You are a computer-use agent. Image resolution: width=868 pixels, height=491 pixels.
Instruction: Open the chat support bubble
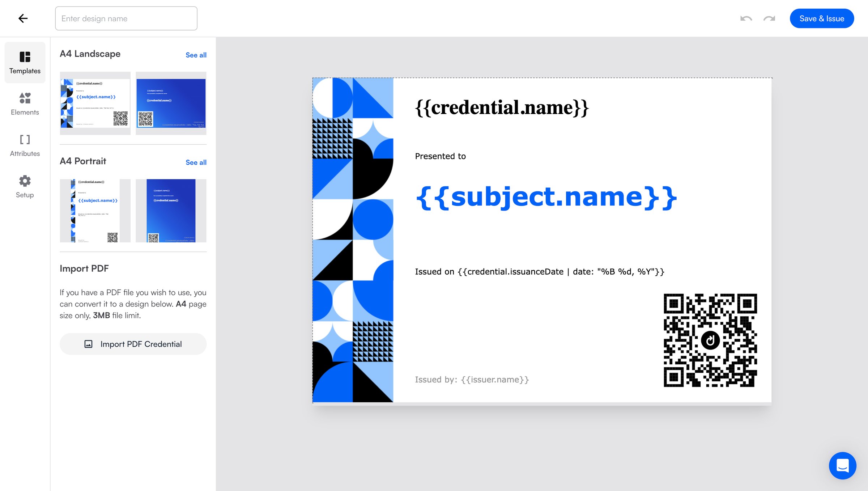click(843, 466)
